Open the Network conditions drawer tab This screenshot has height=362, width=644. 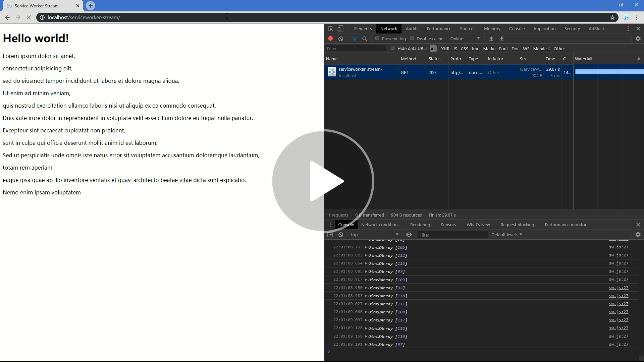(380, 225)
